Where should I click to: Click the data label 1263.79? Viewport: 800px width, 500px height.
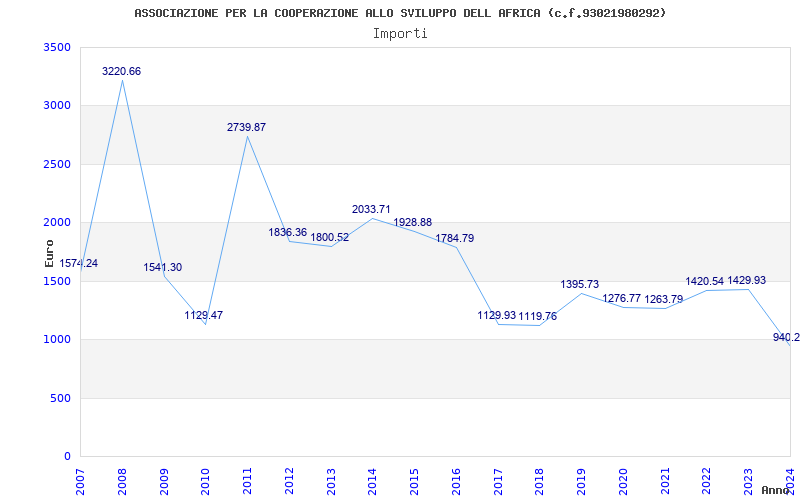pyautogui.click(x=664, y=299)
